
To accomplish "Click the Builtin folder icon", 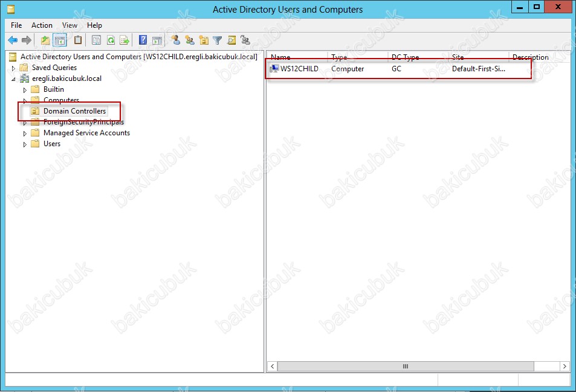I will click(x=35, y=89).
